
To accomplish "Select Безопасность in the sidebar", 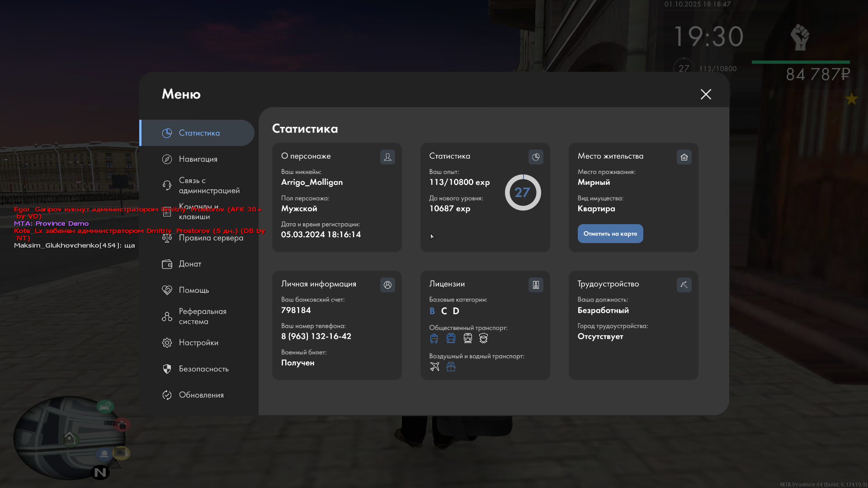I will click(203, 369).
